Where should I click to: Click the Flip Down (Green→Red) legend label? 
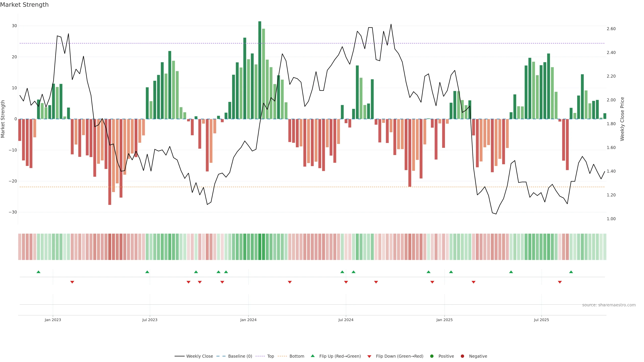(x=399, y=356)
